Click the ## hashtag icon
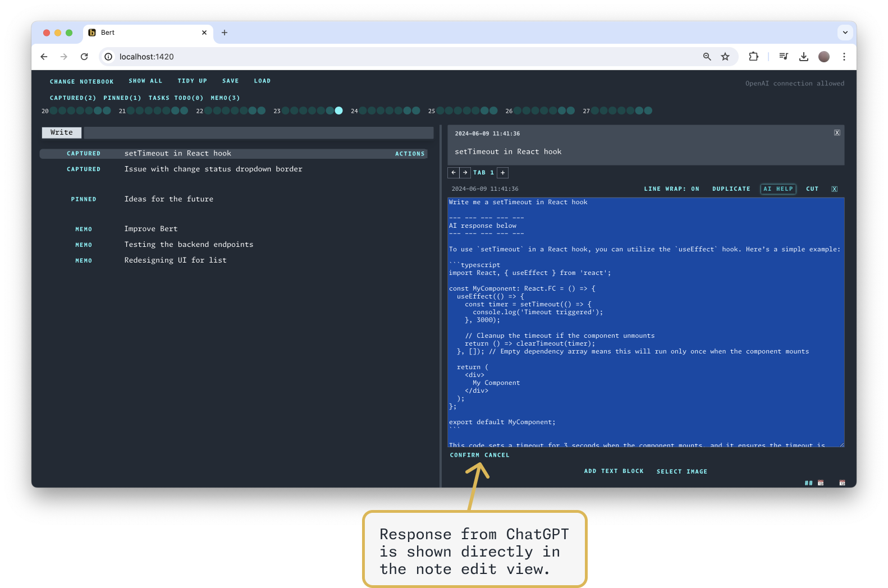This screenshot has height=588, width=888. coord(808,483)
